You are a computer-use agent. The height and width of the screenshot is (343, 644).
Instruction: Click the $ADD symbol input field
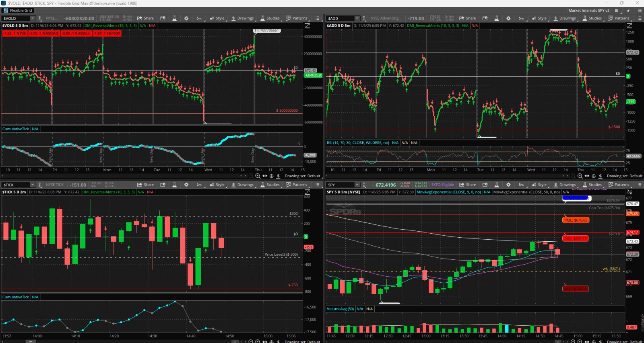(x=340, y=18)
